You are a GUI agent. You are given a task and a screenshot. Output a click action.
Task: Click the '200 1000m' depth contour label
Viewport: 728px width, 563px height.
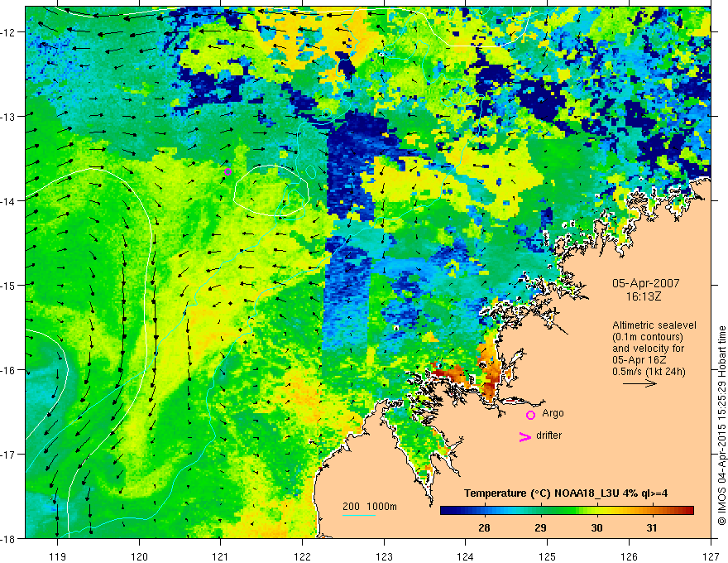point(370,507)
